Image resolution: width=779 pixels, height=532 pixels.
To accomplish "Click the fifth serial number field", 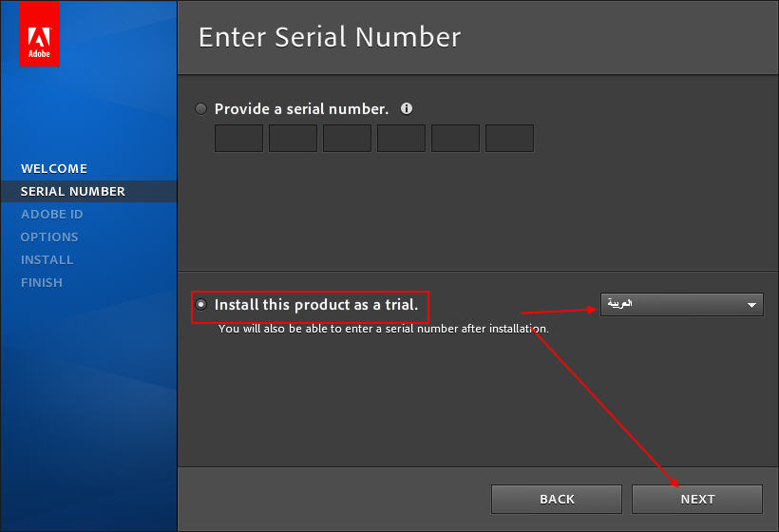I will [456, 138].
